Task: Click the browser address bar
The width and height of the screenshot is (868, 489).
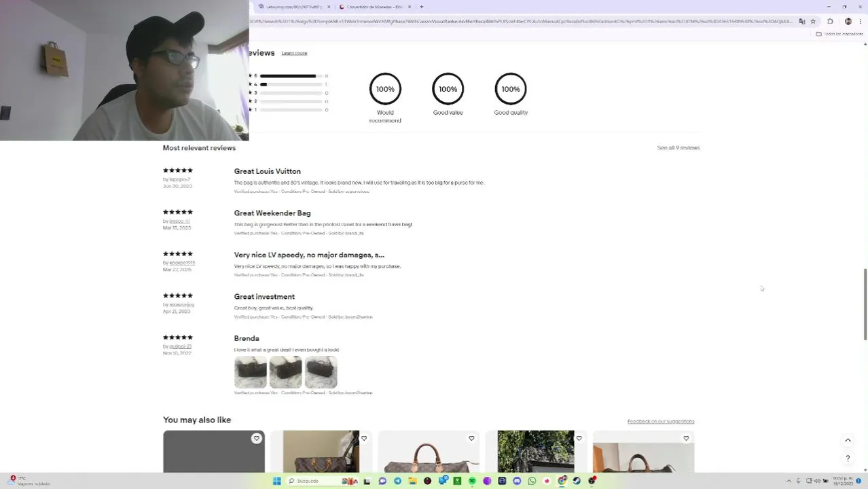Action: 523,21
